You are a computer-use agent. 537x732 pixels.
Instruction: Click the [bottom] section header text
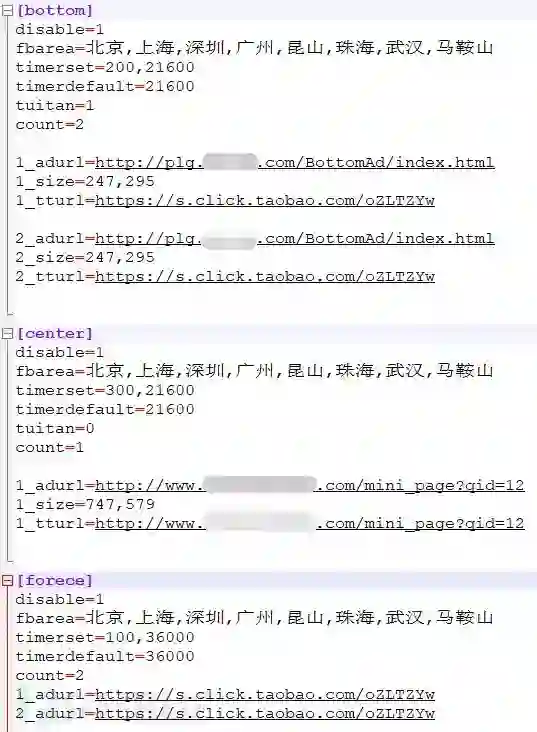(x=55, y=11)
